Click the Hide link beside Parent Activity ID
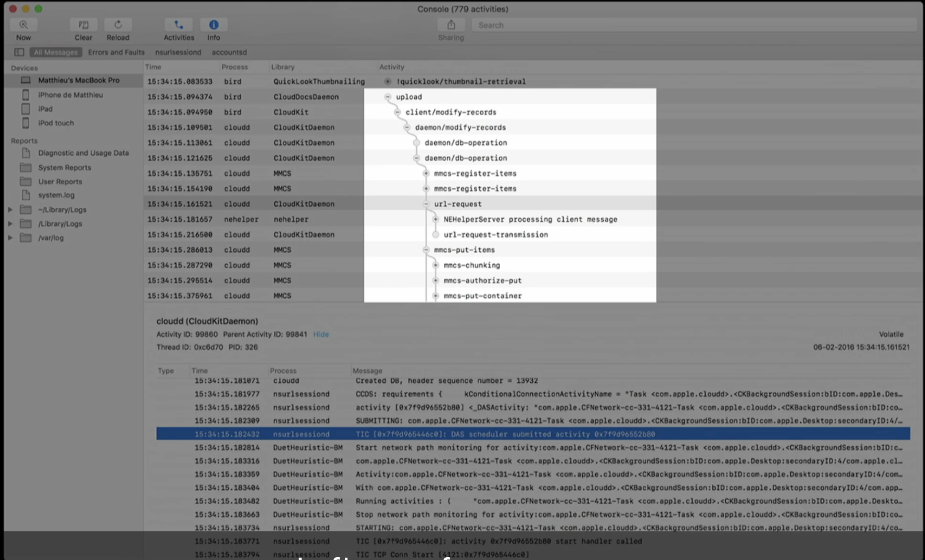Image resolution: width=925 pixels, height=560 pixels. tap(321, 334)
